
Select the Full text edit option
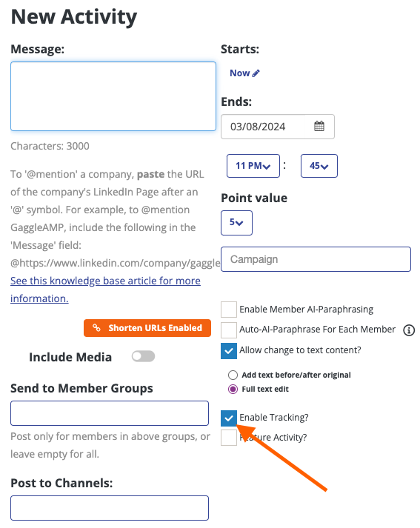tap(233, 390)
